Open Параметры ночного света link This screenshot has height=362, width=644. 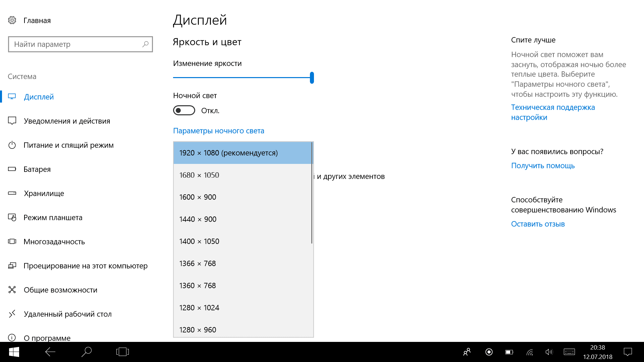219,131
